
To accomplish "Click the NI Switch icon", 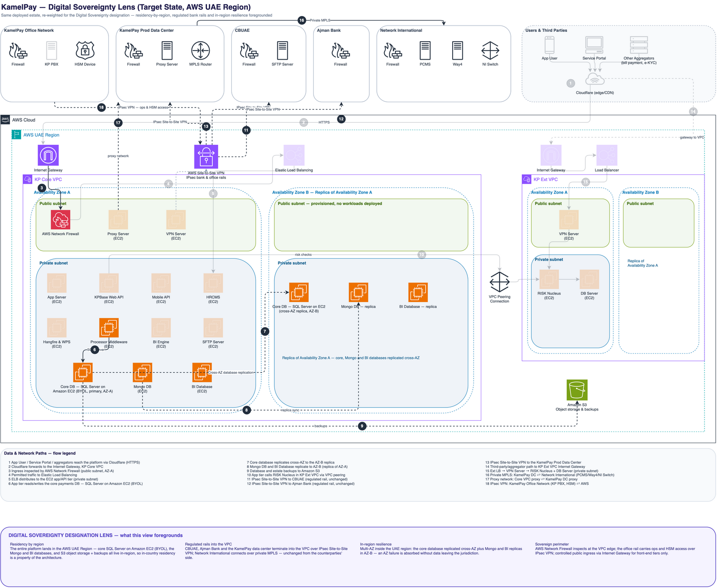I will click(490, 51).
